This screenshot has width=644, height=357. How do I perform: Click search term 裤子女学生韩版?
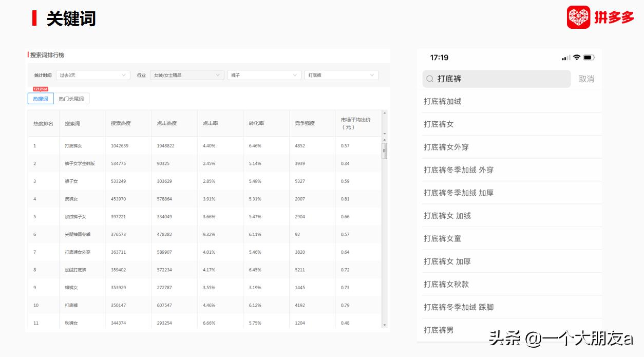pos(80,163)
